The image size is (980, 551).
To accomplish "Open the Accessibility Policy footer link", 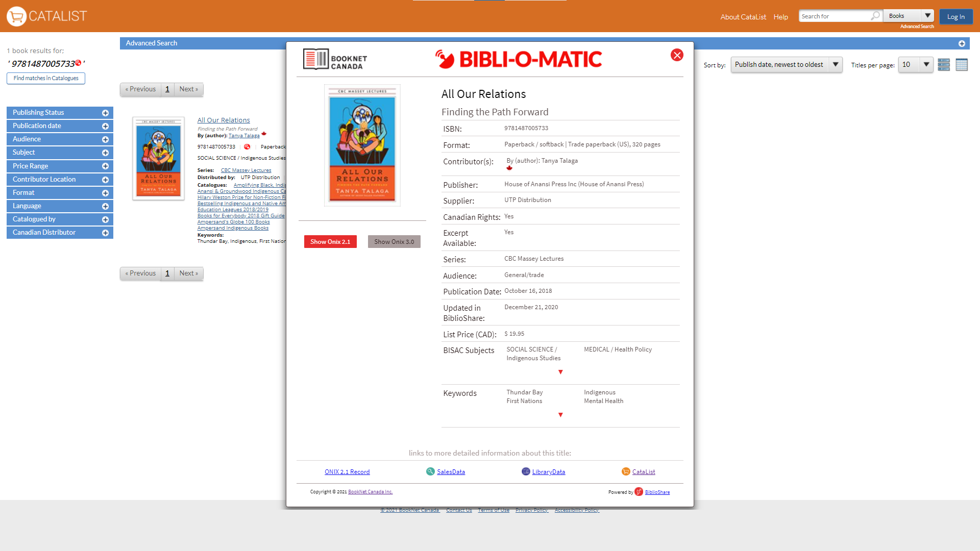I will pyautogui.click(x=577, y=510).
